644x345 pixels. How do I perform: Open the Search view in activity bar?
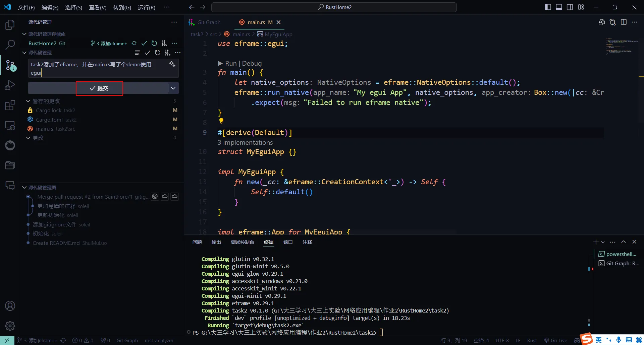[10, 45]
